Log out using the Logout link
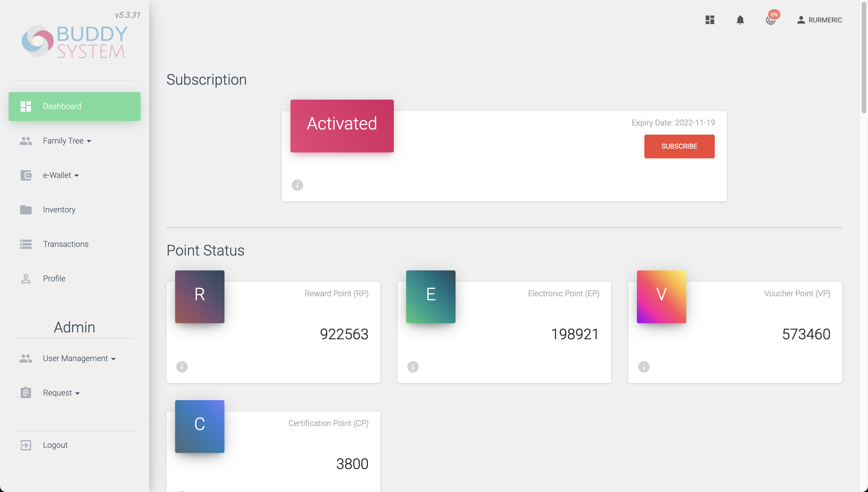868x492 pixels. tap(55, 445)
